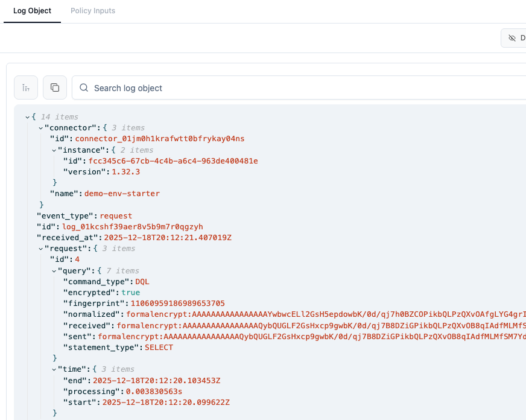Viewport: 526px width, 420px height.
Task: Switch to the Policy Inputs tab
Action: (92, 11)
